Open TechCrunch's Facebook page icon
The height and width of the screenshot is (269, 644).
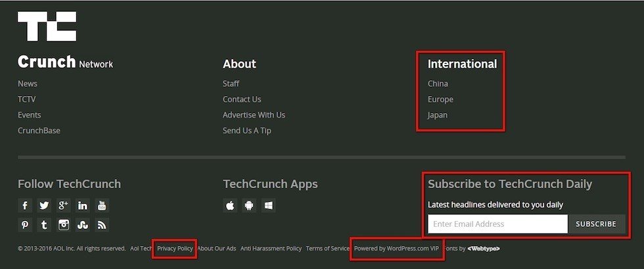point(25,206)
